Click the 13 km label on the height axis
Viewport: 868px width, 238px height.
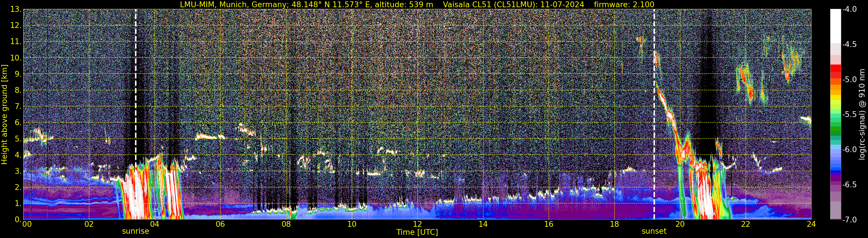pyautogui.click(x=16, y=9)
